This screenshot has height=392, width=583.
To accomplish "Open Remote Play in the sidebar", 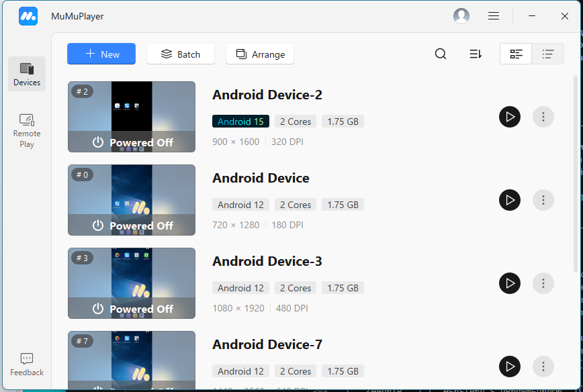I will tap(27, 131).
